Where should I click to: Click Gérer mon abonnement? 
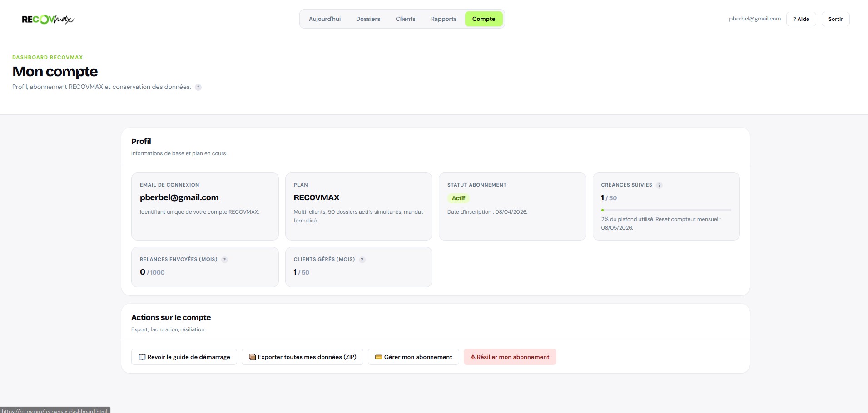click(413, 357)
